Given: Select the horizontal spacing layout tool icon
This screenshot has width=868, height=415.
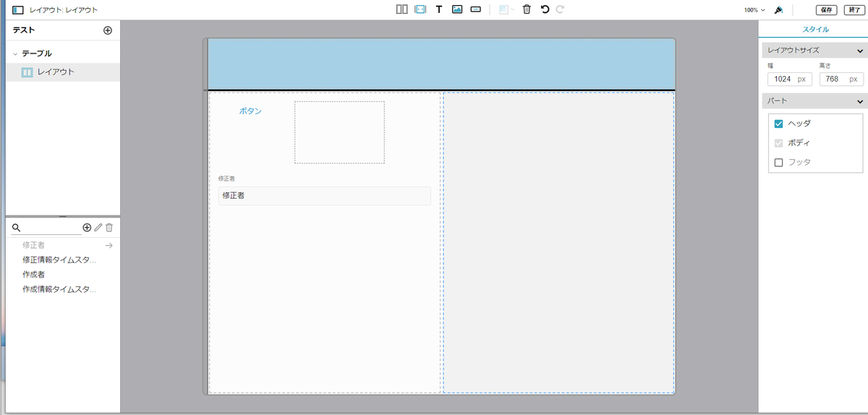Looking at the screenshot, I should tap(420, 10).
